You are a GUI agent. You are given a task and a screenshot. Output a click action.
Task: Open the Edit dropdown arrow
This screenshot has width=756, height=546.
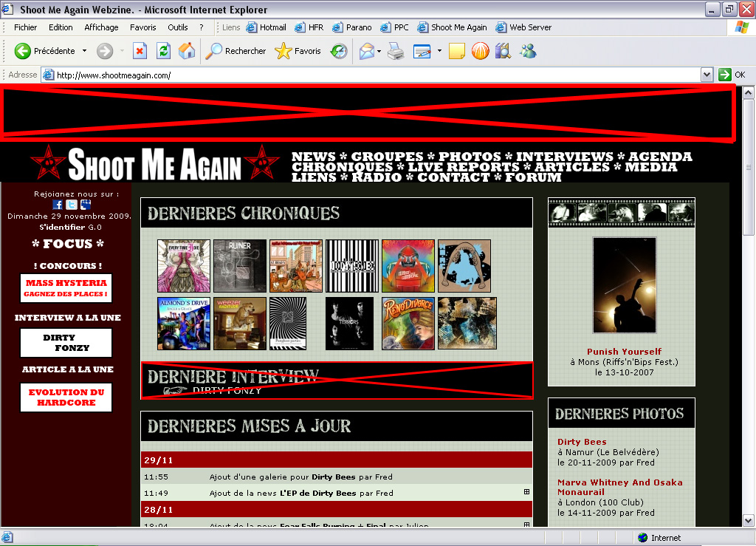tap(439, 51)
